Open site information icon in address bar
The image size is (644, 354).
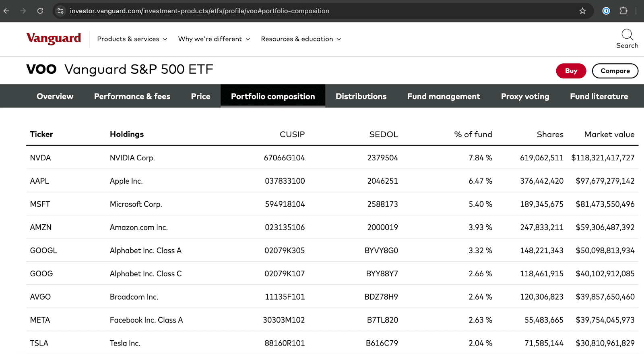coord(60,11)
